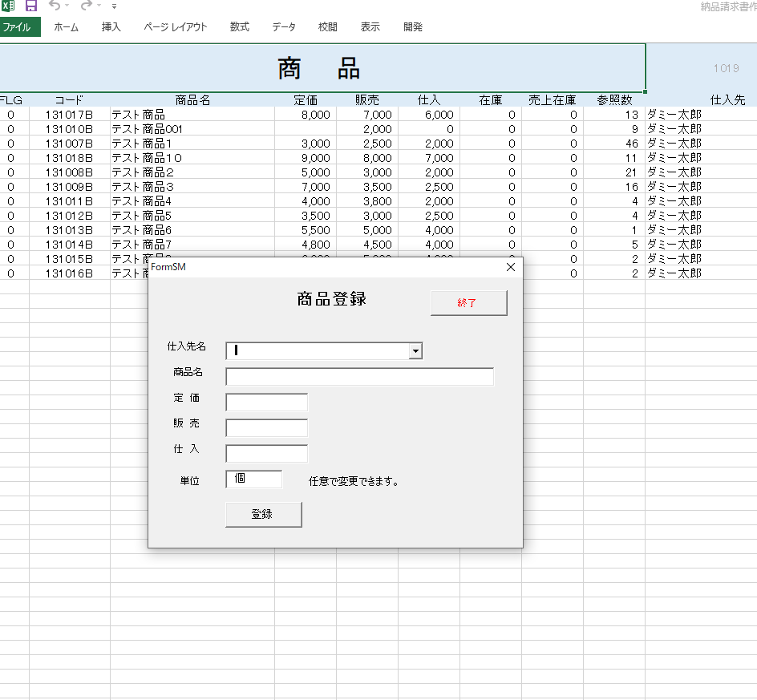Click the 仕入先 column header

tap(728, 100)
